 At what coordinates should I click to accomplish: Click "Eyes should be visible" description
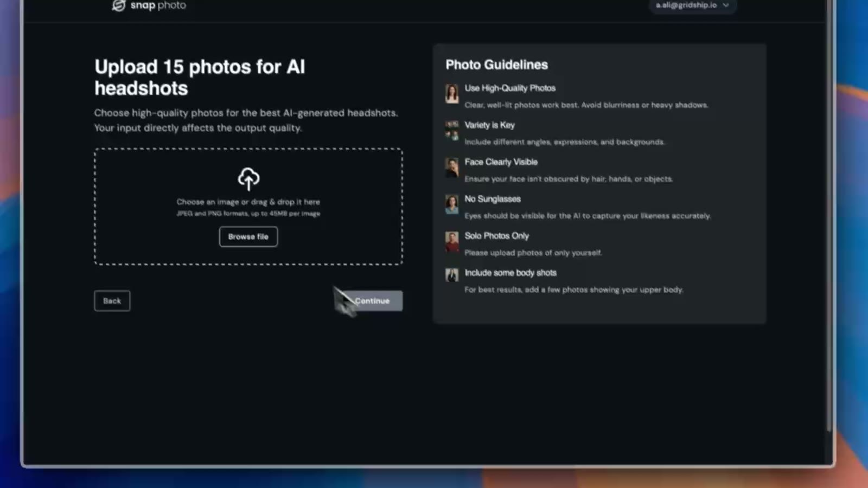pyautogui.click(x=588, y=216)
